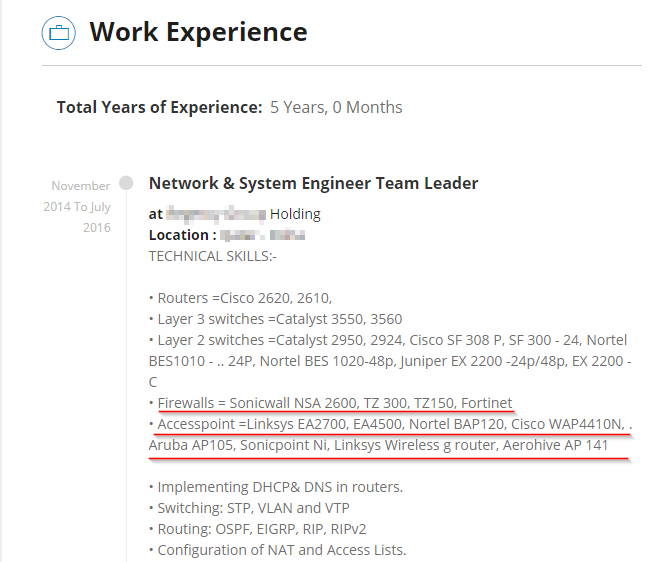Click the gray timeline dot marker
The width and height of the screenshot is (657, 562).
point(126,183)
